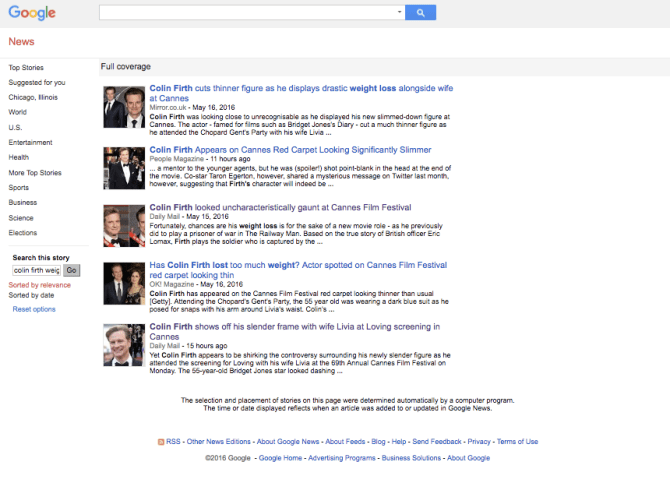Viewport: 670px width, 490px height.
Task: Click the red News heading
Action: (21, 42)
